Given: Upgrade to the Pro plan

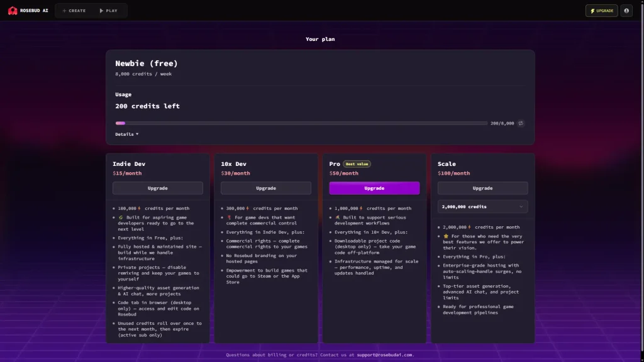Looking at the screenshot, I should click(374, 188).
